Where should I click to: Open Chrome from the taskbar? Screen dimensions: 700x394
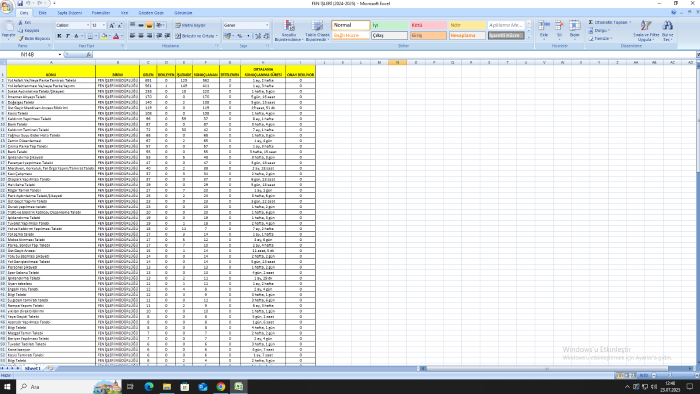221,386
